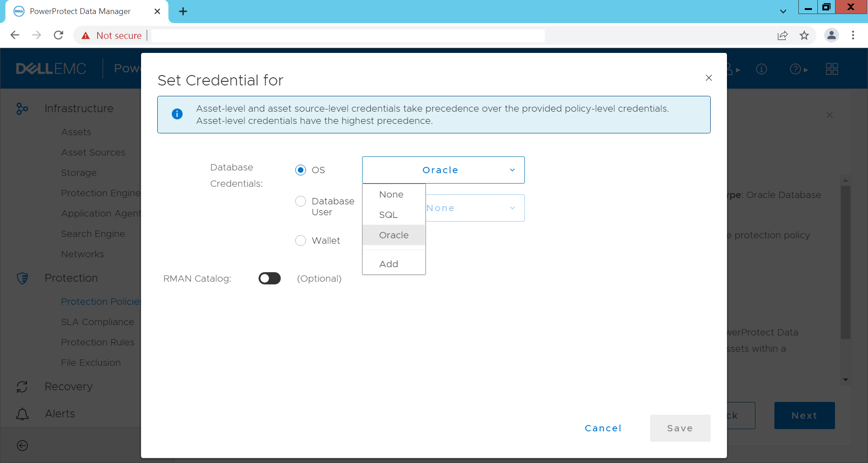Viewport: 868px width, 463px height.
Task: Select Add in the credential dropdown
Action: [388, 264]
